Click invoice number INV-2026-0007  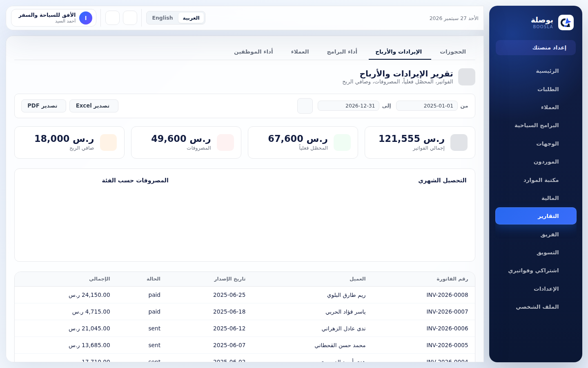click(447, 312)
